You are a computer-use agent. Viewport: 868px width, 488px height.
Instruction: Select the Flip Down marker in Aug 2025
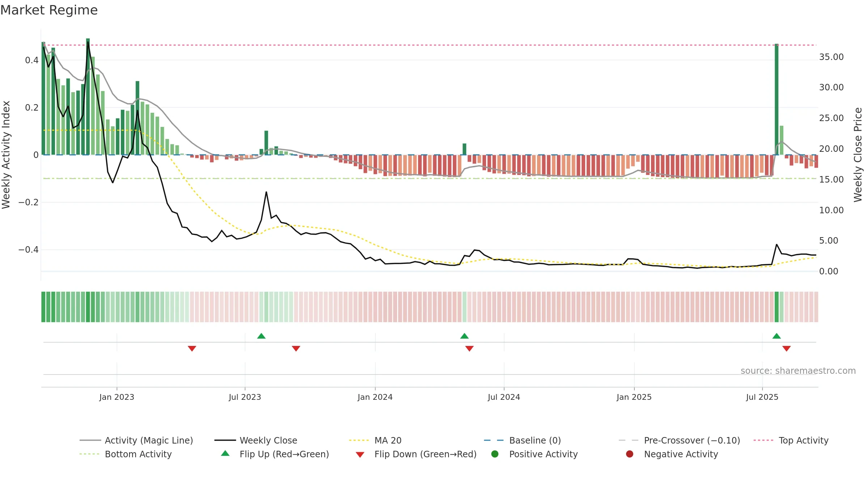tap(786, 348)
